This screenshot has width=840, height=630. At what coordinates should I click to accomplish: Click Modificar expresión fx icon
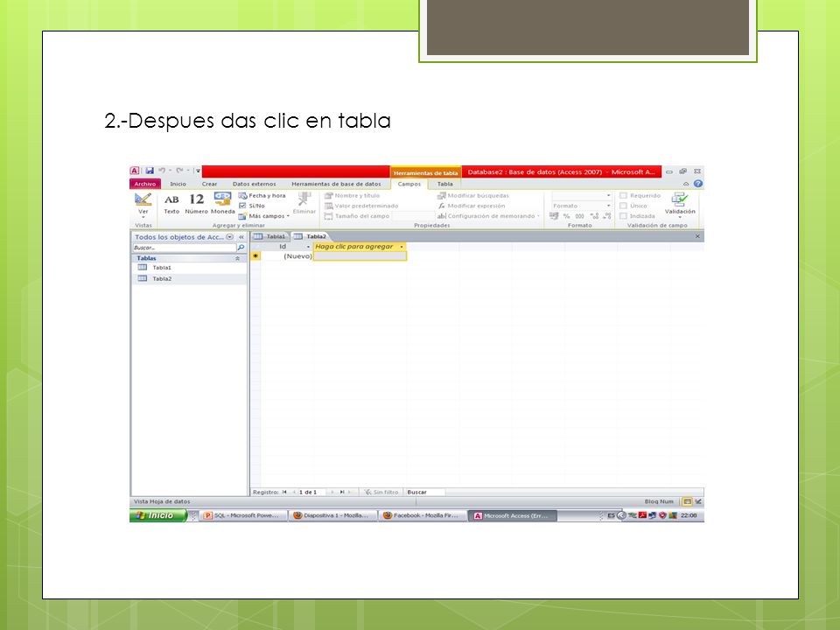441,206
